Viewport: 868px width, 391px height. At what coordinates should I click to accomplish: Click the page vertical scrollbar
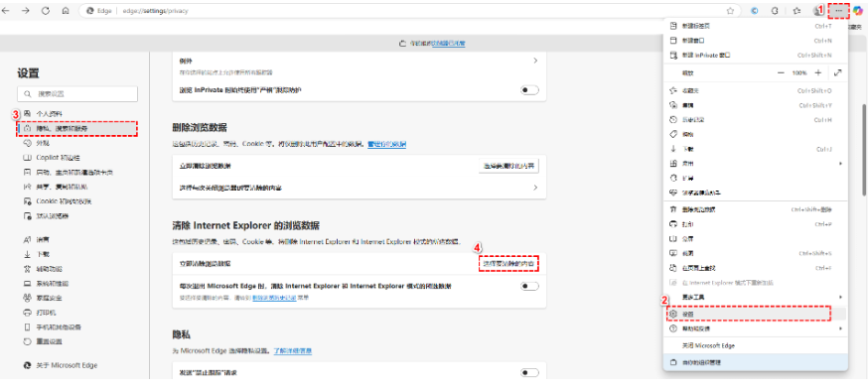tap(864, 149)
